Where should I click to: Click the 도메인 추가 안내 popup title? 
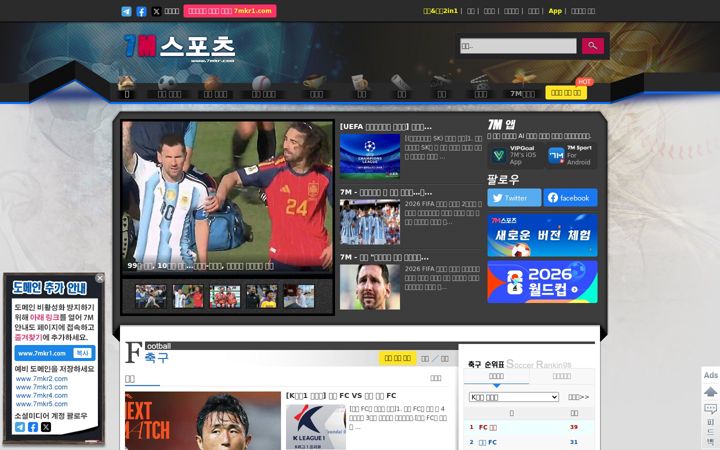click(50, 288)
